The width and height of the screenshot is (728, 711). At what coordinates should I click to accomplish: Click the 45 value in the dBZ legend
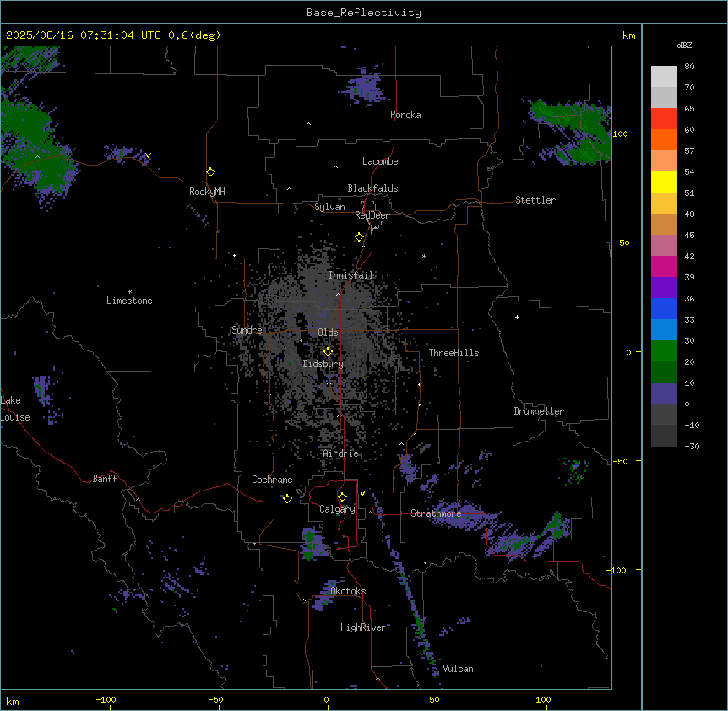coord(689,235)
